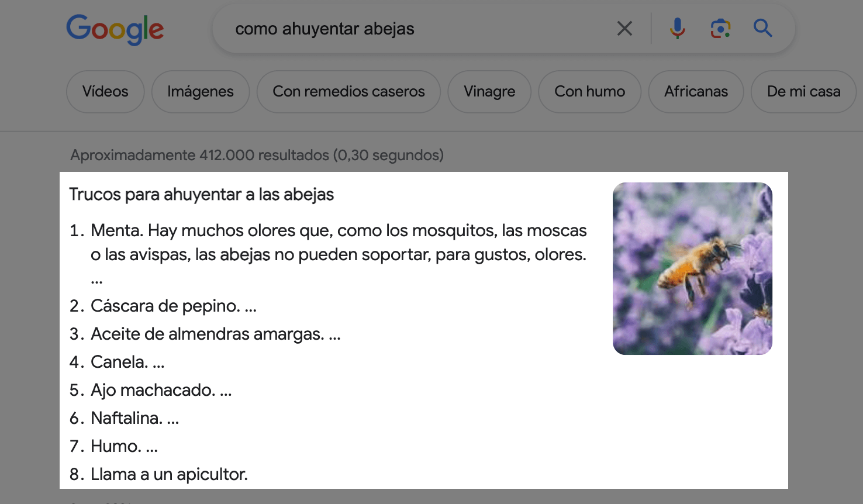Switch to the Vídeos filter
Screen dimensions: 863x504
105,92
